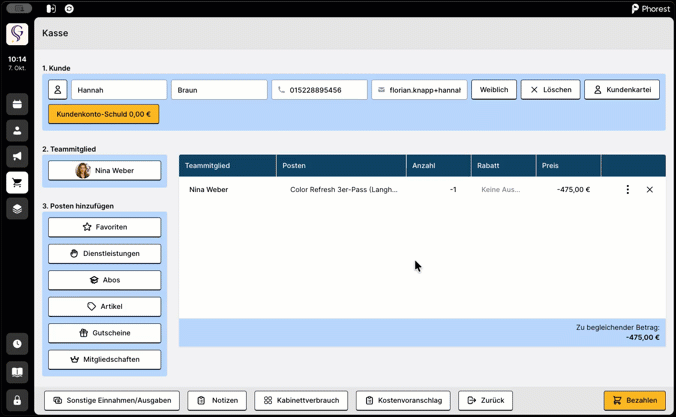Open the marketing megaphone sidebar icon
676x417 pixels.
[17, 157]
